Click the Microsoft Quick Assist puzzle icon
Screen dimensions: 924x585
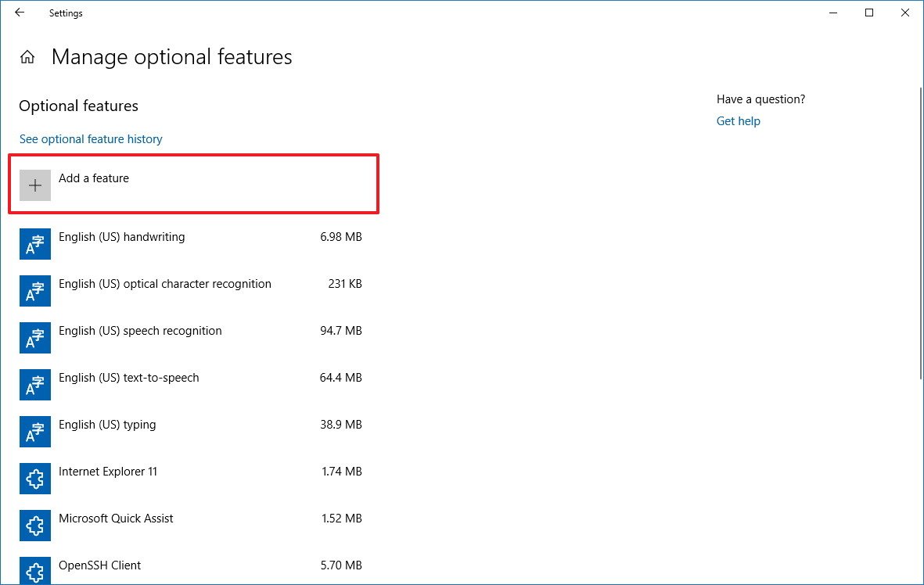pyautogui.click(x=35, y=526)
